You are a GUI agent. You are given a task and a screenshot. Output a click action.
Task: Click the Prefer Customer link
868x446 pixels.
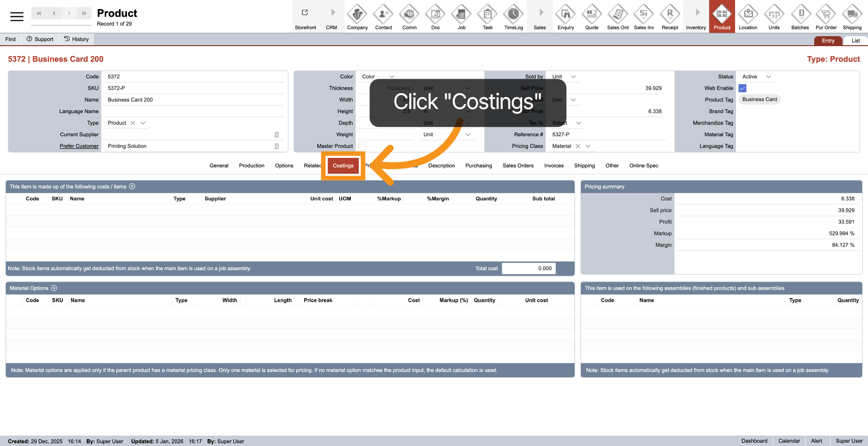79,146
